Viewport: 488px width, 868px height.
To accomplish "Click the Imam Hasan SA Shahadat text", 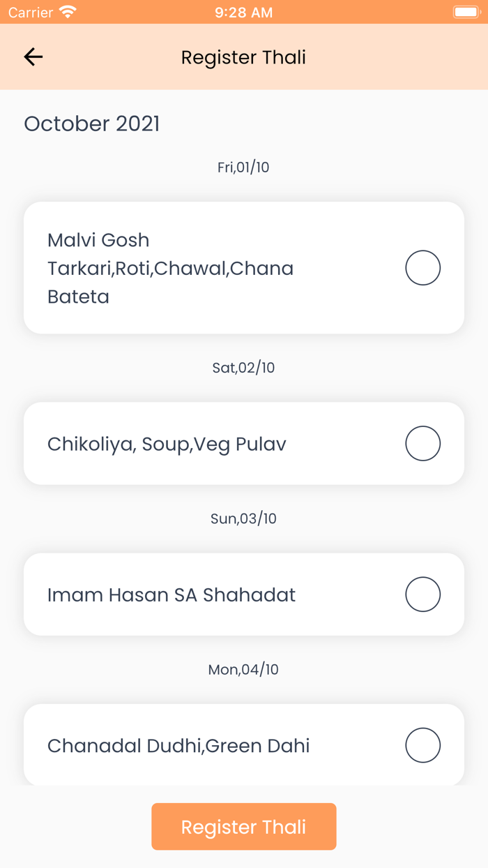I will point(171,594).
